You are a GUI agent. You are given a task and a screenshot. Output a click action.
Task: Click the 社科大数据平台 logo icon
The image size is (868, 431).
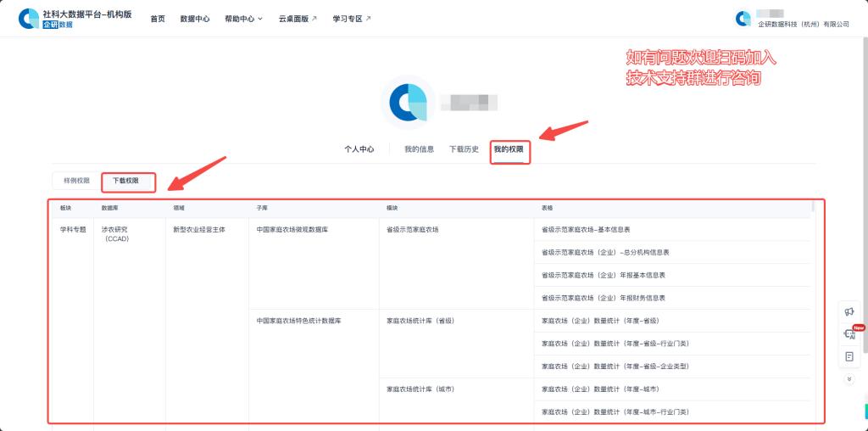[x=29, y=19]
